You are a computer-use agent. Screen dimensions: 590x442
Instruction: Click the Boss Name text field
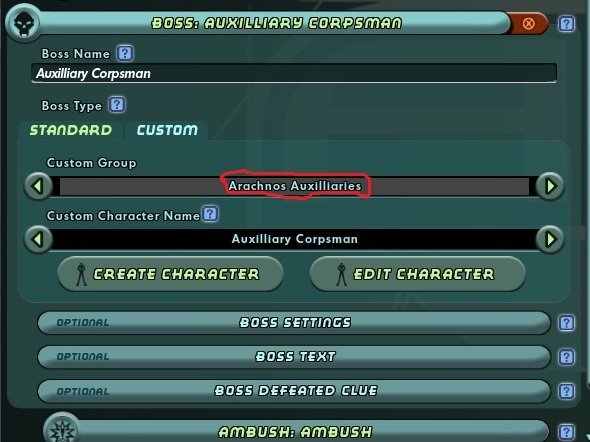pos(294,73)
